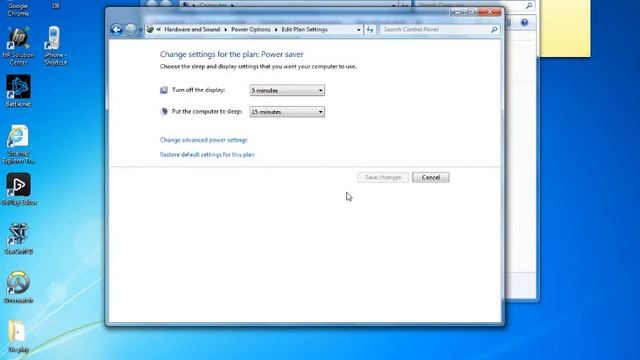Click the help question mark in back window
The width and height of the screenshot is (640, 360).
click(x=524, y=23)
